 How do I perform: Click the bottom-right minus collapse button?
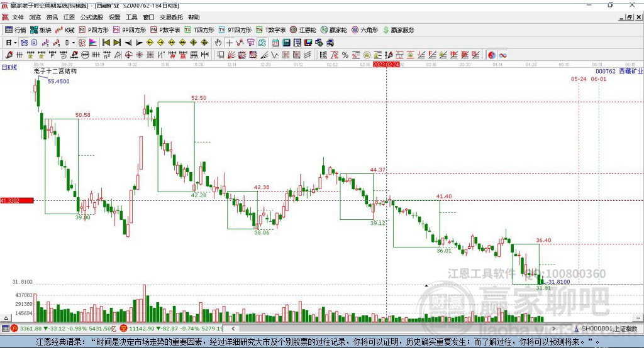coord(638,318)
